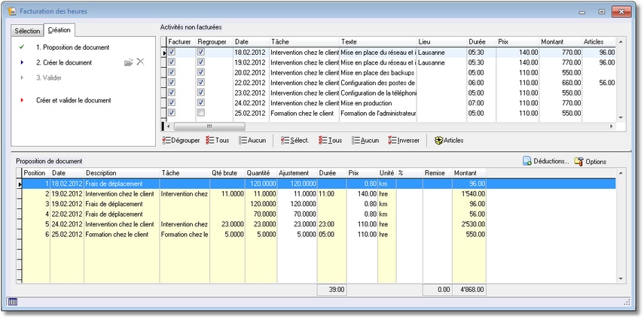
Task: Check Regrouper box for 25.02.2012 row
Action: (200, 112)
